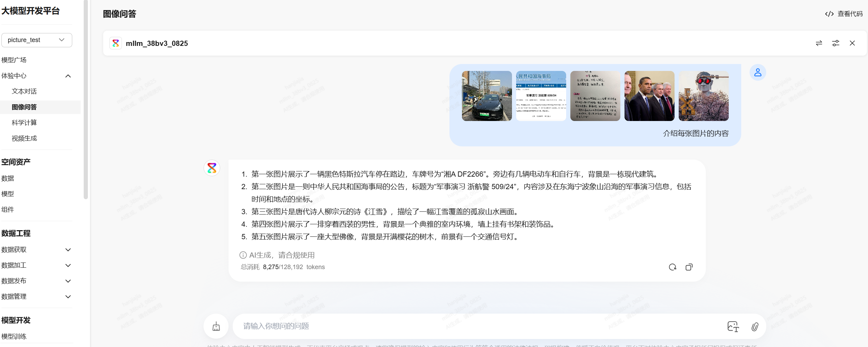Expand the 数据获取 section
The image size is (868, 347).
pyautogui.click(x=68, y=250)
